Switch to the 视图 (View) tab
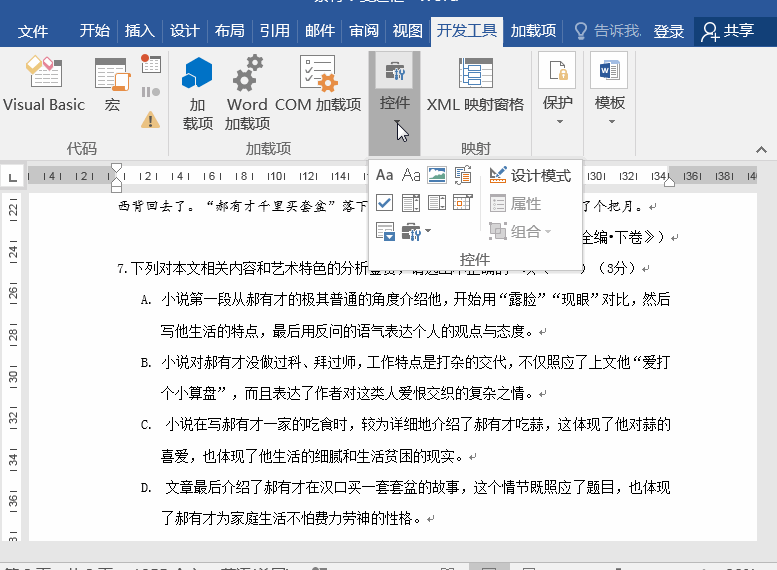The height and width of the screenshot is (570, 777). pos(408,31)
